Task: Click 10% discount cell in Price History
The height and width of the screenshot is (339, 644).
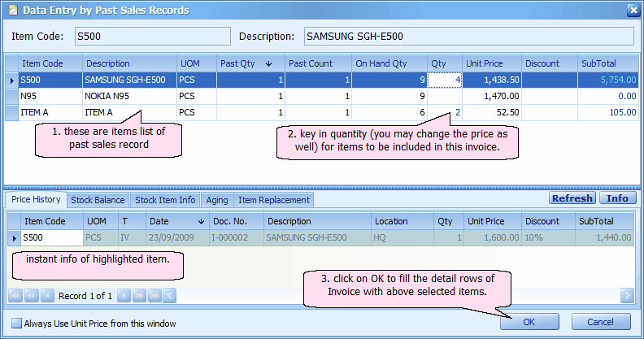Action: click(548, 237)
